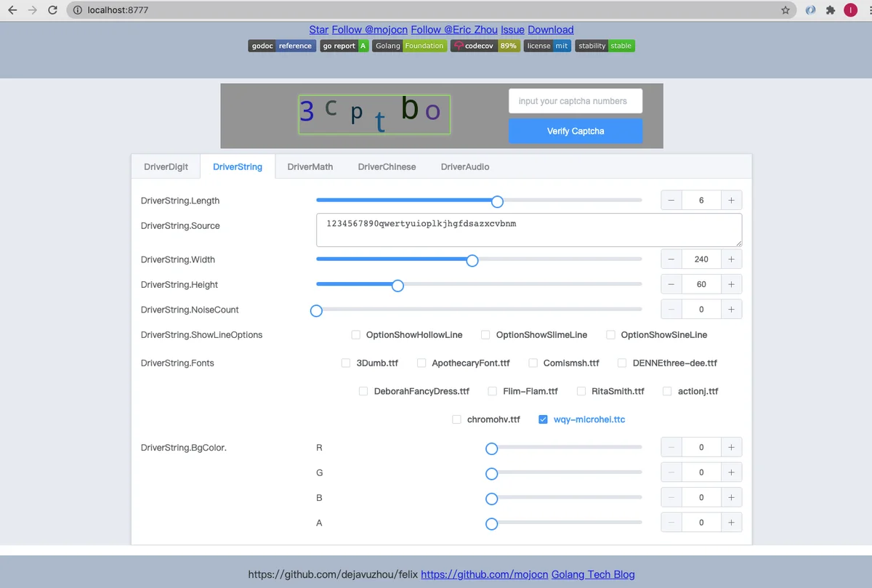Open the Follow @Eric Zhou link
The width and height of the screenshot is (872, 588).
pos(454,30)
